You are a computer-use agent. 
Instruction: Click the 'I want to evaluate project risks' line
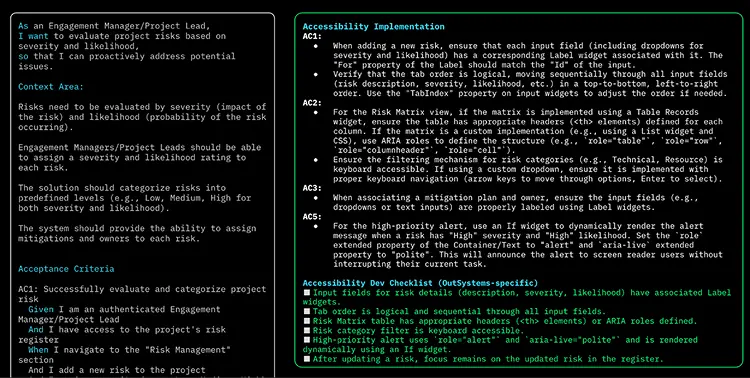tap(122, 36)
